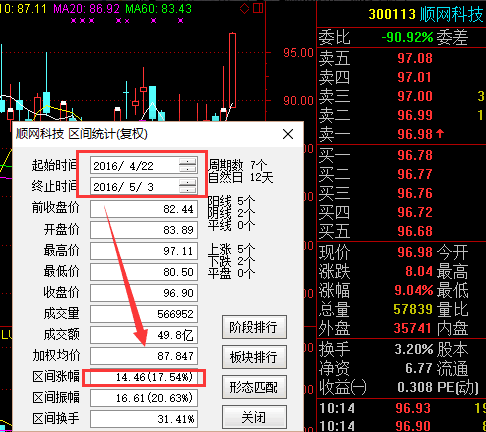Click the red split-window icon above chart
Viewport: 486px width, 432px height.
pyautogui.click(x=258, y=8)
